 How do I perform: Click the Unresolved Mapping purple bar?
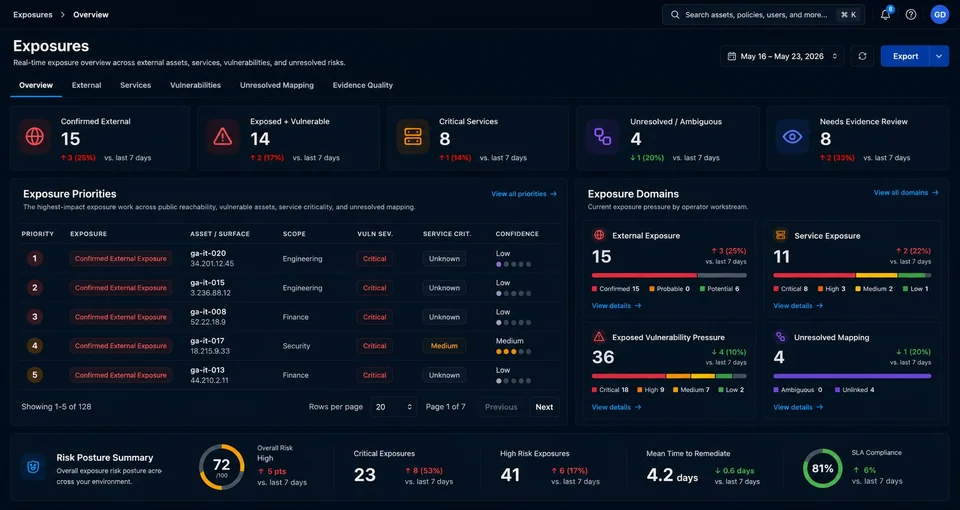click(x=852, y=376)
